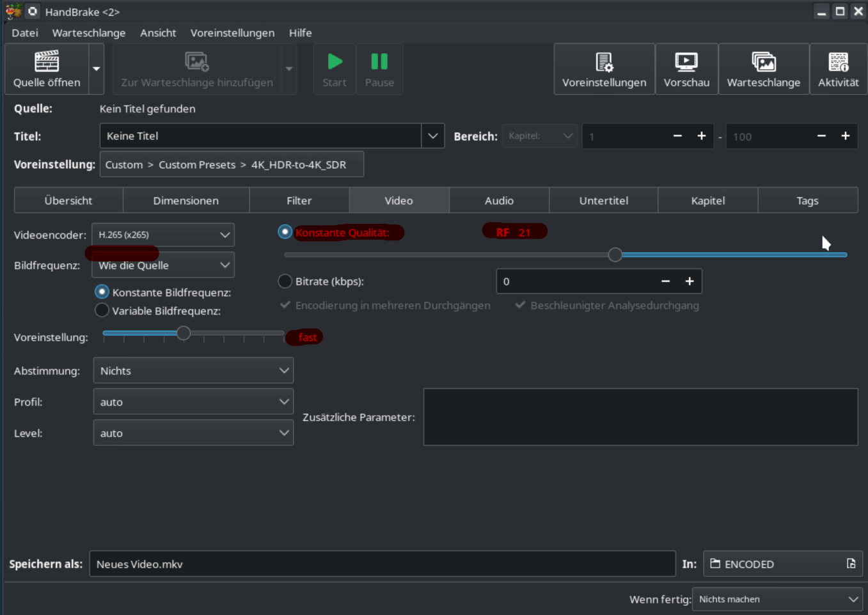The height and width of the screenshot is (615, 868).
Task: Open the Profil dropdown
Action: (193, 402)
